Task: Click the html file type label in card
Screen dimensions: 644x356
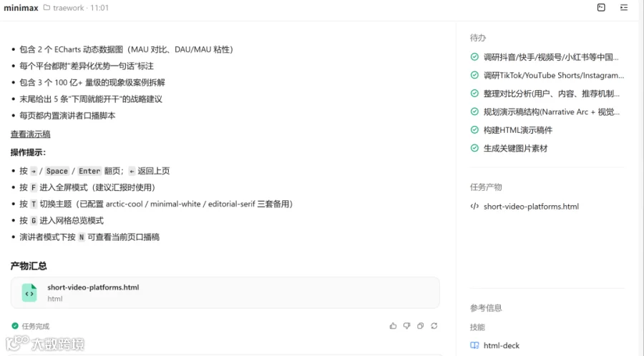Action: pyautogui.click(x=54, y=299)
